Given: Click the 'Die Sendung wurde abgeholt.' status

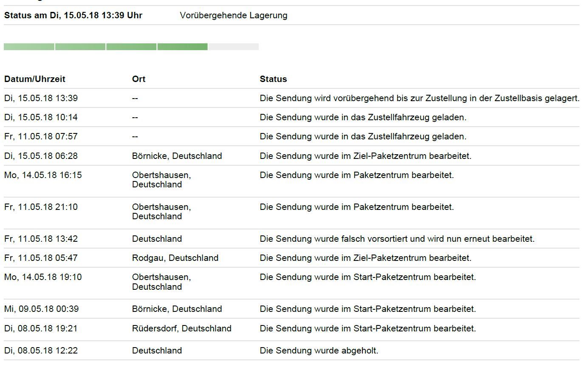Looking at the screenshot, I should [x=319, y=351].
